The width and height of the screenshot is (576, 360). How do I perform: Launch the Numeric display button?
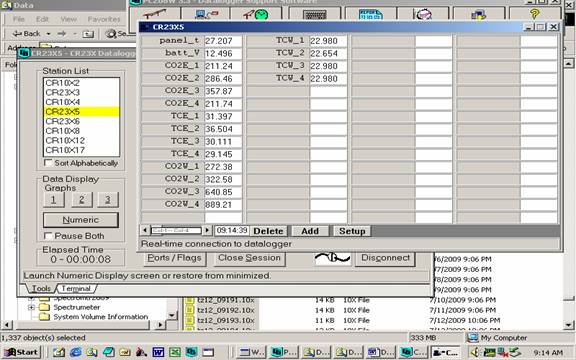(x=81, y=220)
